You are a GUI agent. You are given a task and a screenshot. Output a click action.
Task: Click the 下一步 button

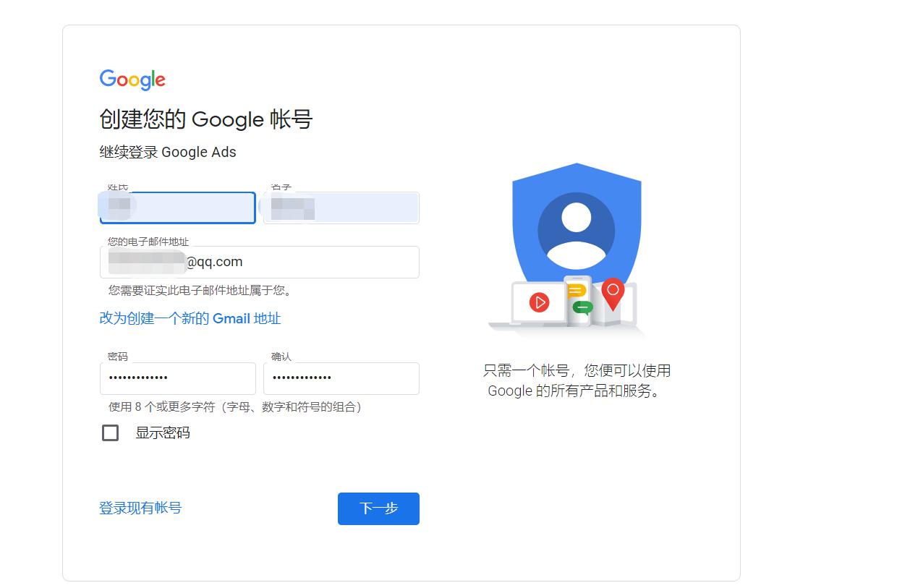tap(378, 508)
